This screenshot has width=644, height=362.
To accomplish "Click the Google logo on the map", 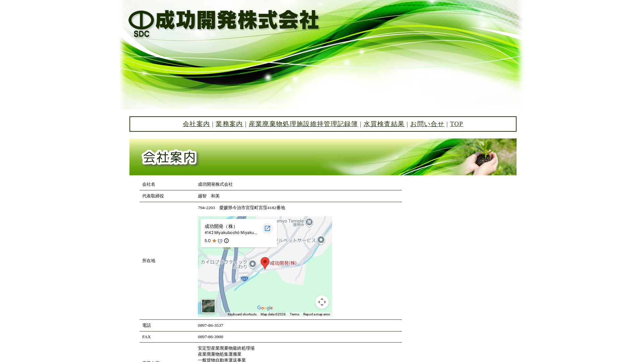I will coord(265,308).
